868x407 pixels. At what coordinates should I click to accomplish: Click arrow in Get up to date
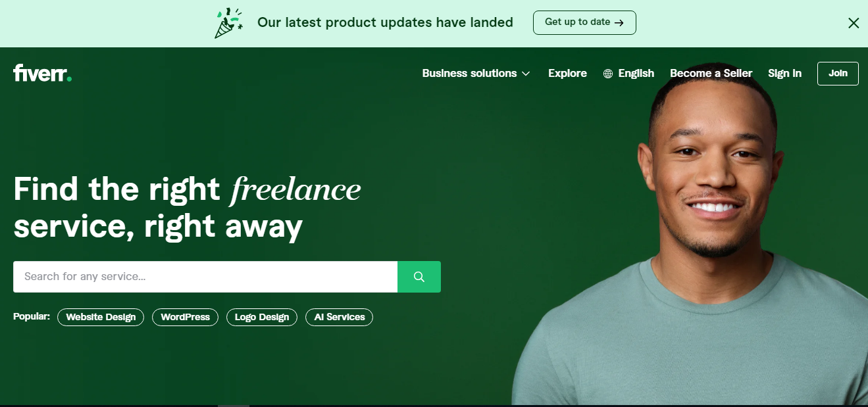coord(619,22)
